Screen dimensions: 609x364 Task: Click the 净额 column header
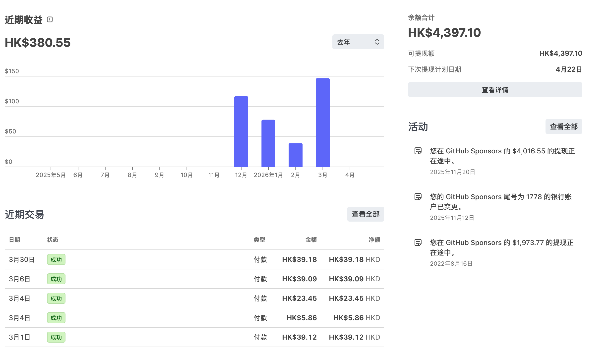(x=374, y=240)
